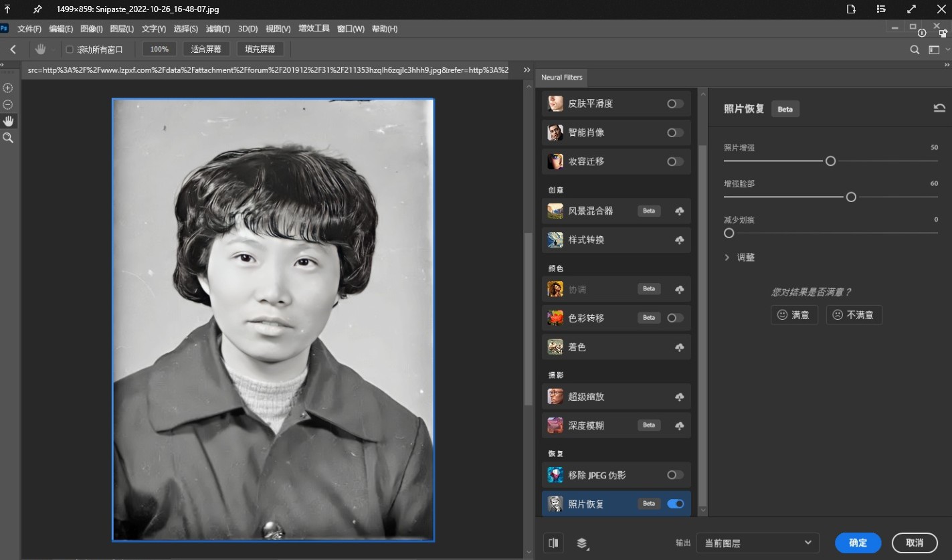This screenshot has height=560, width=952.
Task: Click the filter list vertical scrollbar
Action: [x=702, y=324]
